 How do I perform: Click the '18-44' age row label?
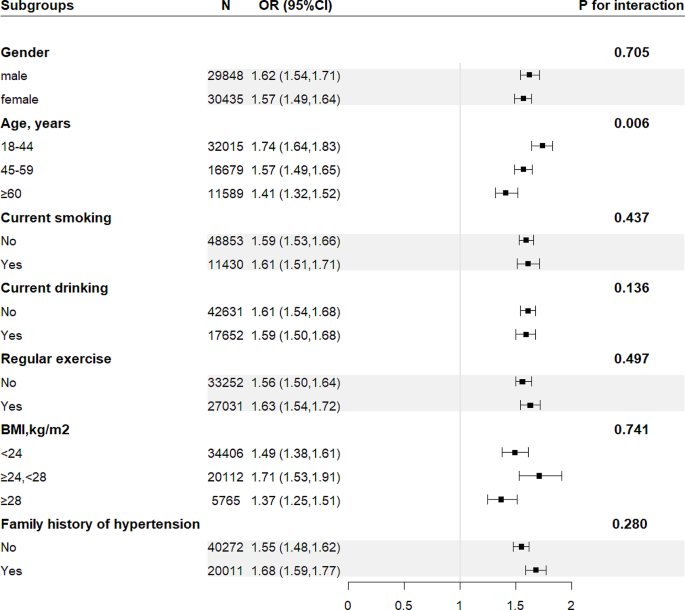click(17, 147)
